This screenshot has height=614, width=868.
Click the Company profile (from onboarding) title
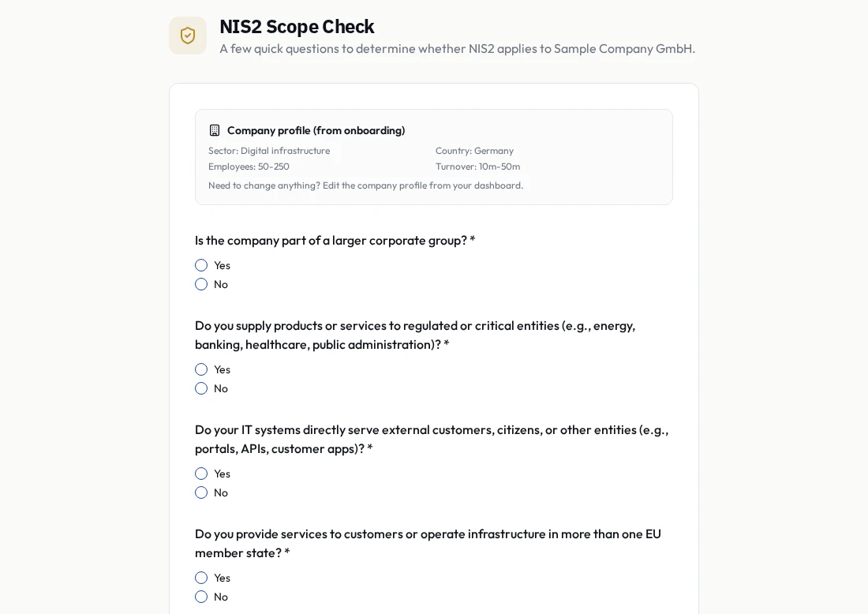316,131
